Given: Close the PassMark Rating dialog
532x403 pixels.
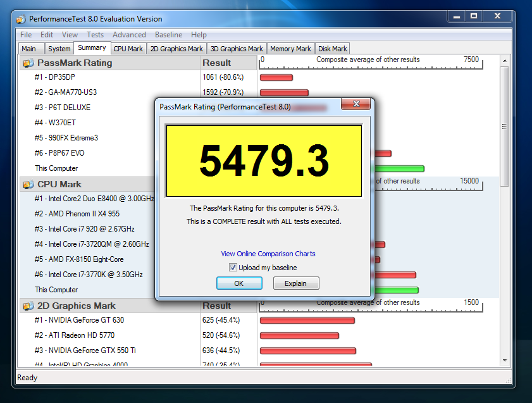Looking at the screenshot, I should point(355,104).
